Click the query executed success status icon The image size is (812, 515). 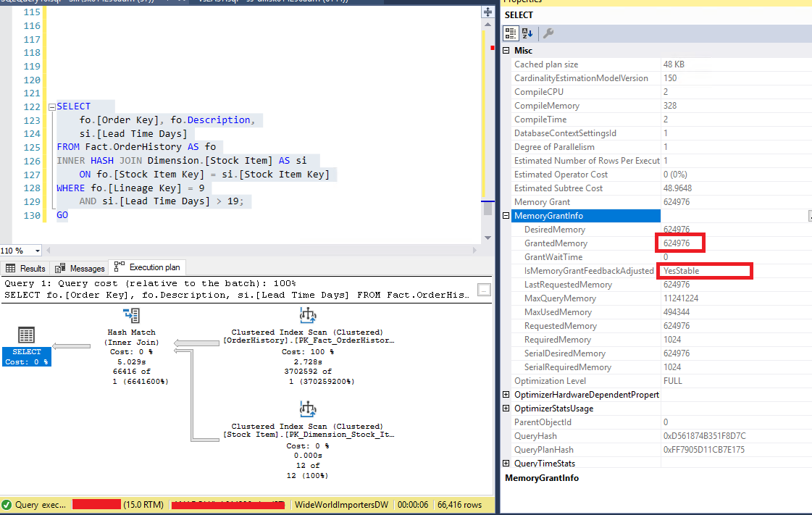click(x=7, y=505)
